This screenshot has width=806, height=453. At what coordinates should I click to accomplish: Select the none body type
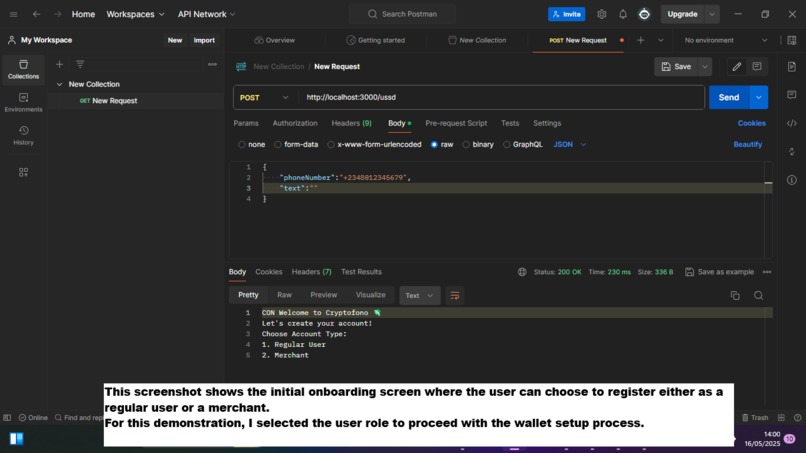click(241, 144)
